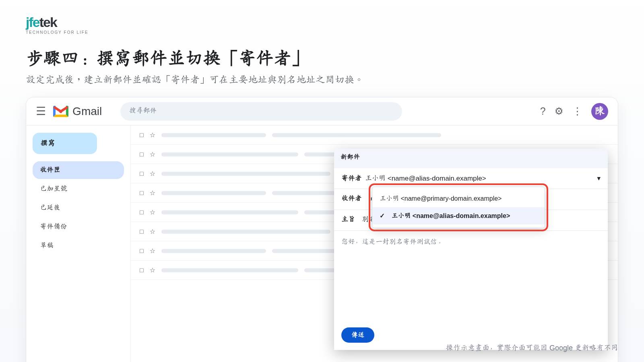Star the seventh email row

[x=153, y=251]
